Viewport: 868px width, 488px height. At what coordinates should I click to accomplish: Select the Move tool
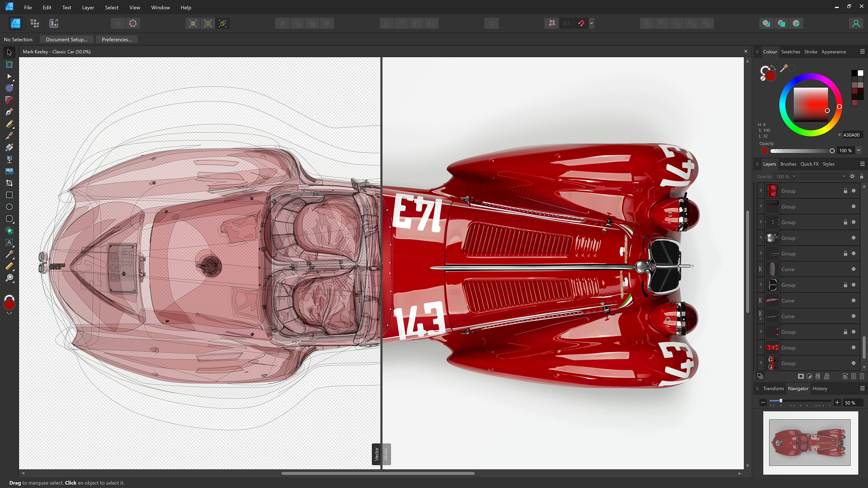pos(9,52)
